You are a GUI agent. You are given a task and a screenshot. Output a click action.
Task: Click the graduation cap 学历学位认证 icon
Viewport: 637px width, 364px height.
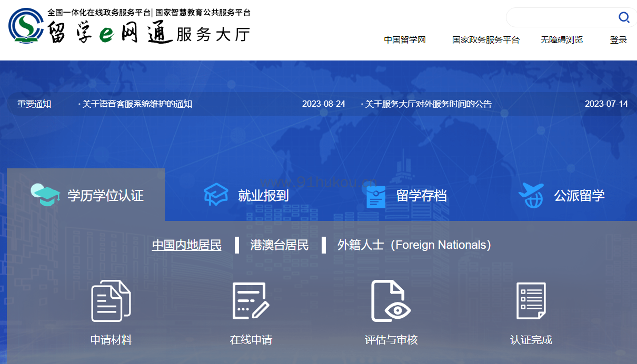coord(45,195)
